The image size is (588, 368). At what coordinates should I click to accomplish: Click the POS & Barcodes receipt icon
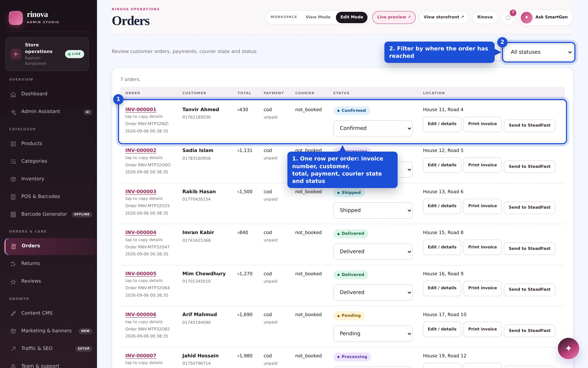tap(13, 197)
